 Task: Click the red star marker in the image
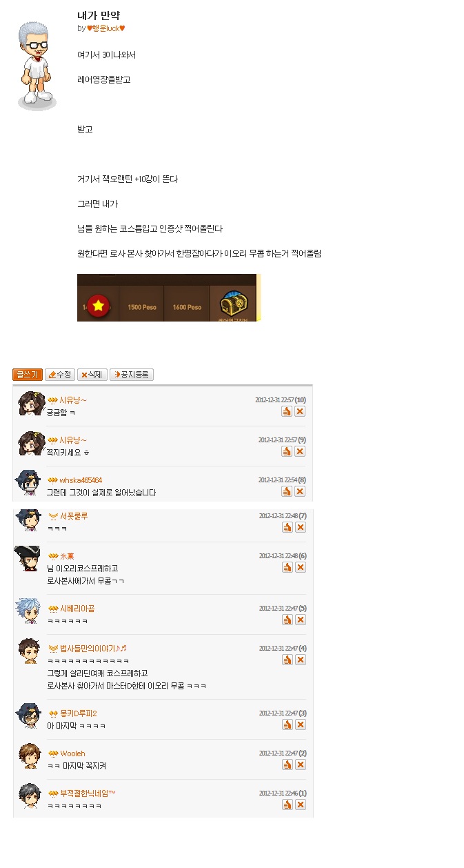click(x=99, y=305)
